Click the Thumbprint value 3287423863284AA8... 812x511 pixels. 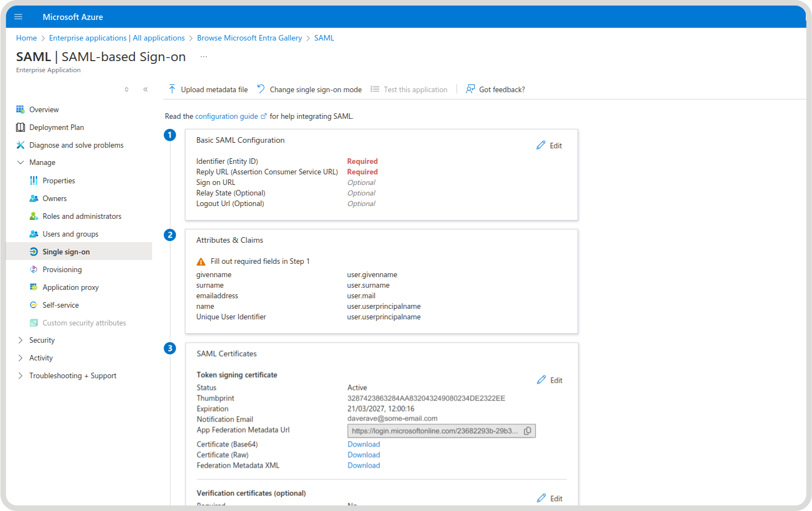coord(427,398)
